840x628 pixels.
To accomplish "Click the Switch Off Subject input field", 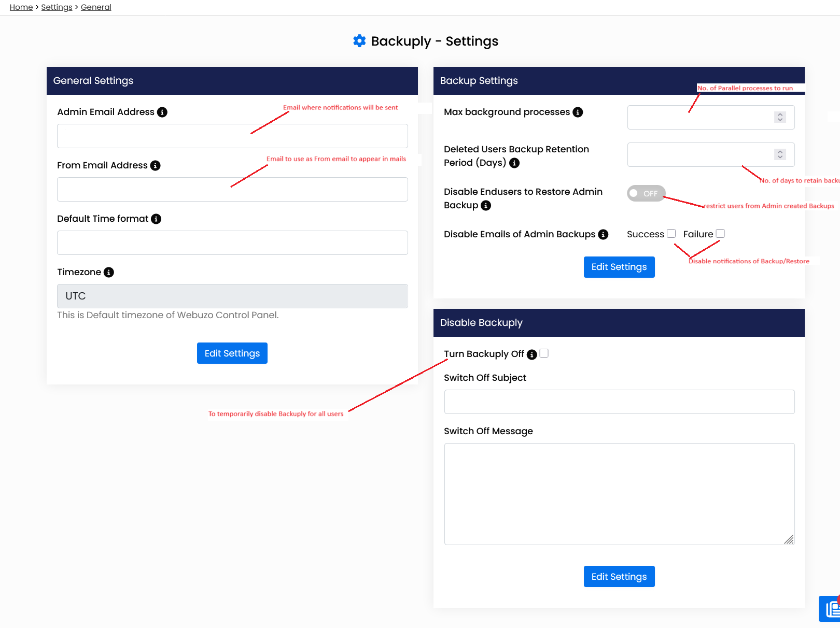I will point(619,402).
